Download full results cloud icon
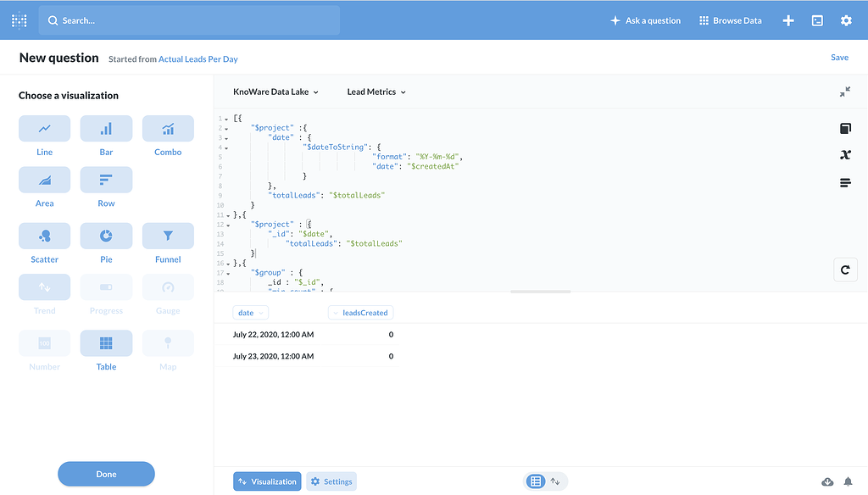868x495 pixels. 827,481
